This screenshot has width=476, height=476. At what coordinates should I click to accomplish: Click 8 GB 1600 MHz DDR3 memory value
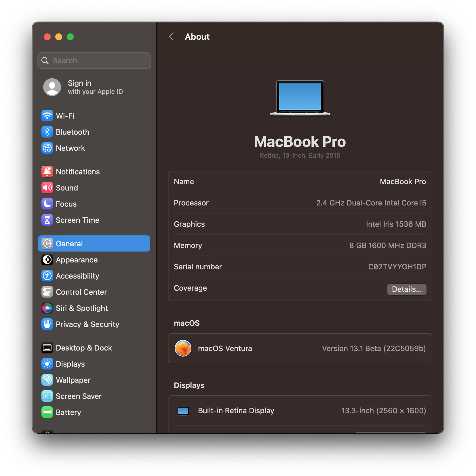(388, 245)
